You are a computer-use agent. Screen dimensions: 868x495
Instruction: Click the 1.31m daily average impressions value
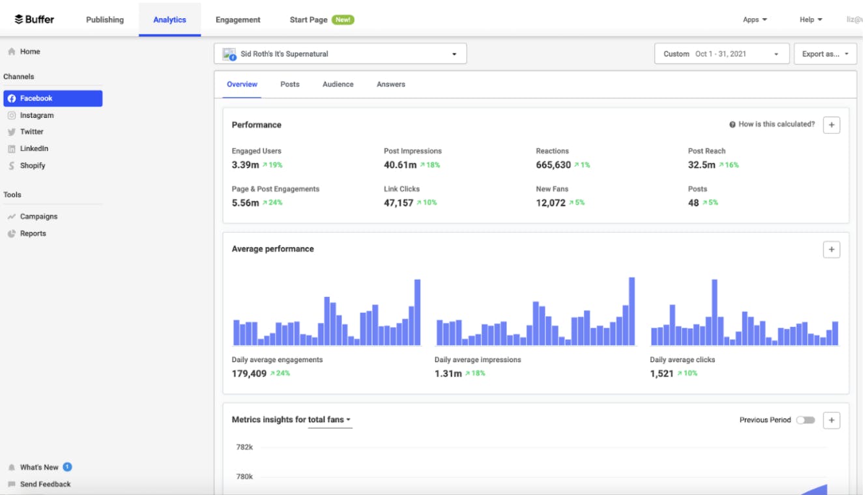pos(448,373)
